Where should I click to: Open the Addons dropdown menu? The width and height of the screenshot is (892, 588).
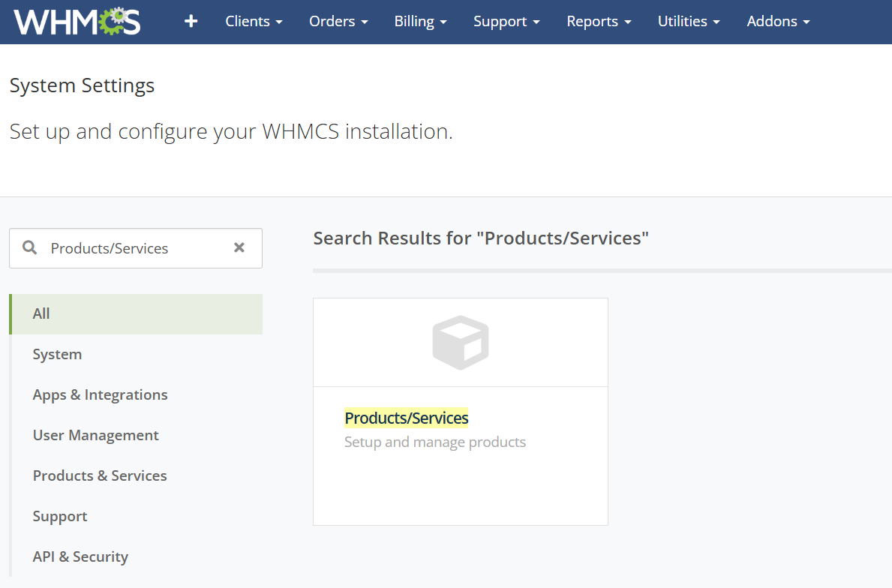[x=778, y=22]
